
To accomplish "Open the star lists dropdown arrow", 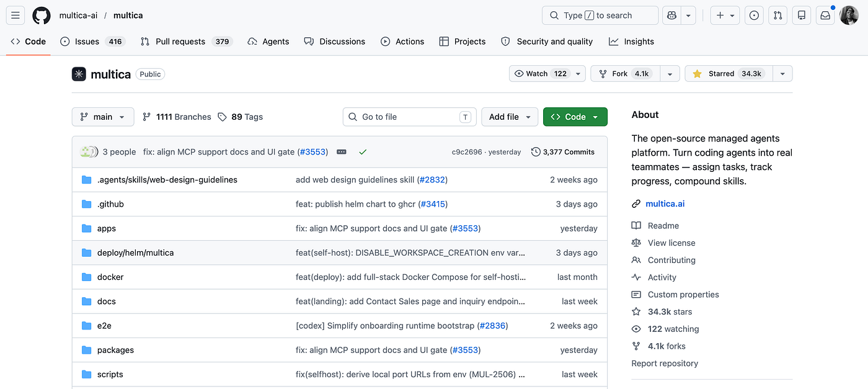I will (x=782, y=74).
